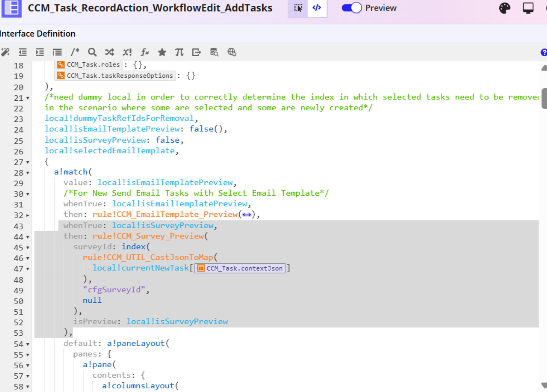Click the star icon in toolbar
This screenshot has height=392, width=547.
click(x=162, y=52)
